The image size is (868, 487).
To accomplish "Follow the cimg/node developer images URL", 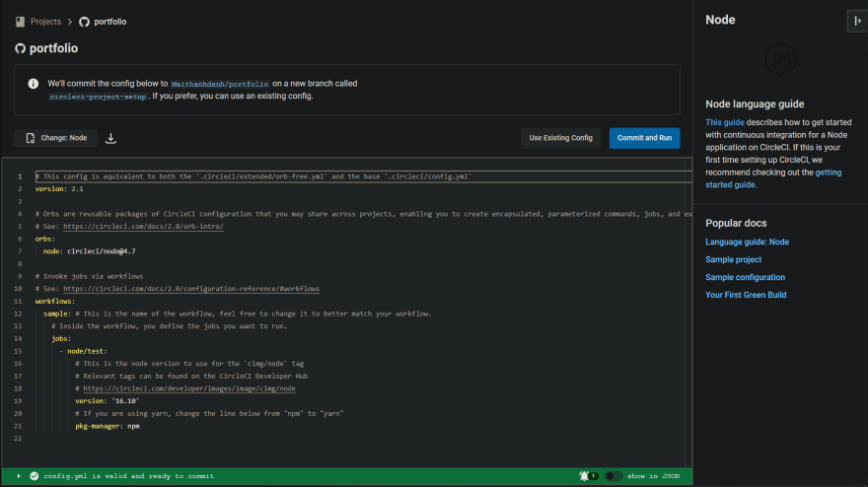I will (x=189, y=388).
